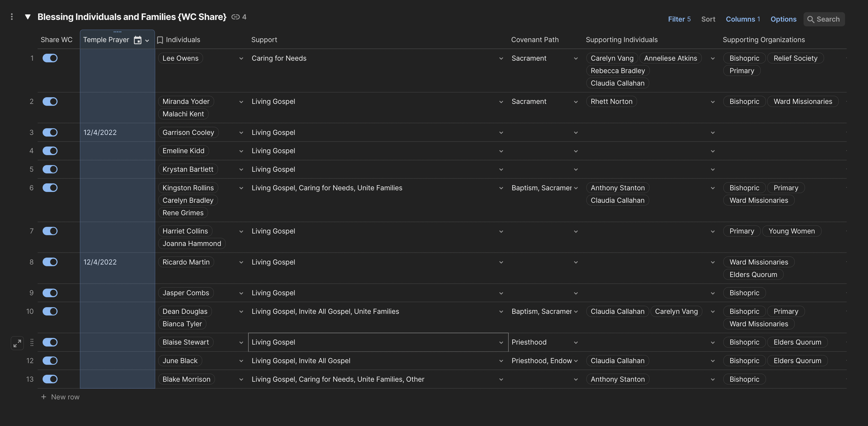Screen dimensions: 868x426
Task: Click the Sort button
Action: pyautogui.click(x=708, y=19)
